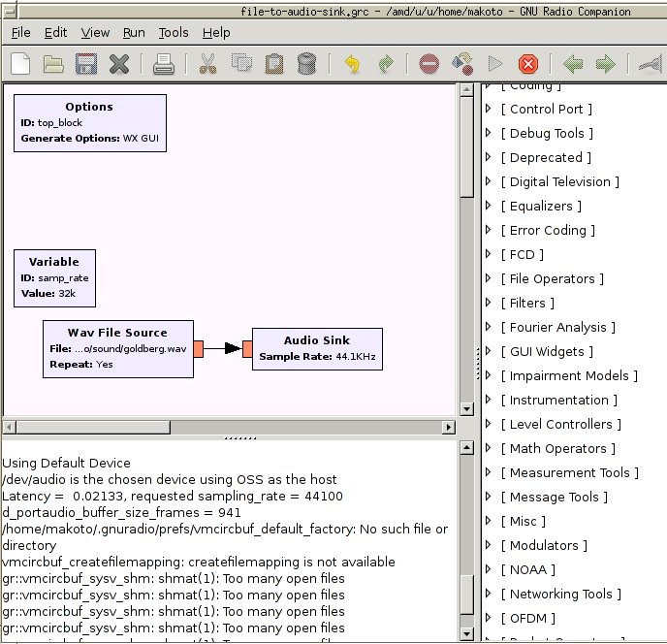Click the Rotate Counterclockwise left-arrow icon
667x644 pixels.
coord(573,64)
